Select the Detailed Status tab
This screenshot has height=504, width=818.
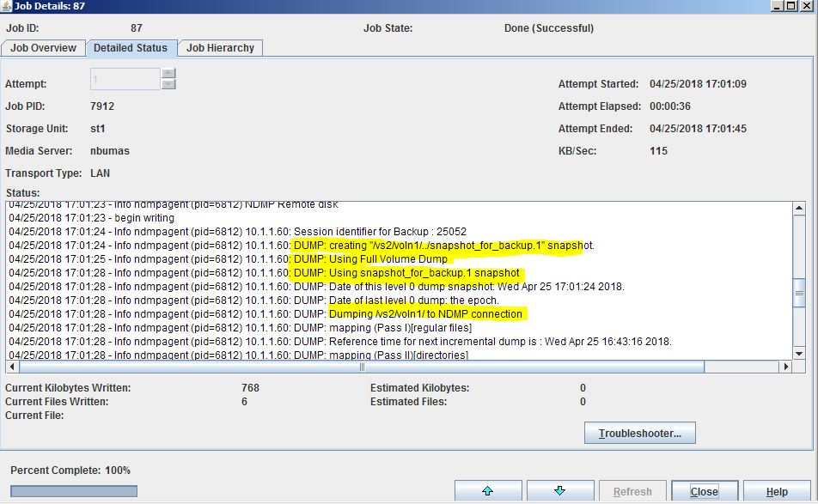click(131, 48)
